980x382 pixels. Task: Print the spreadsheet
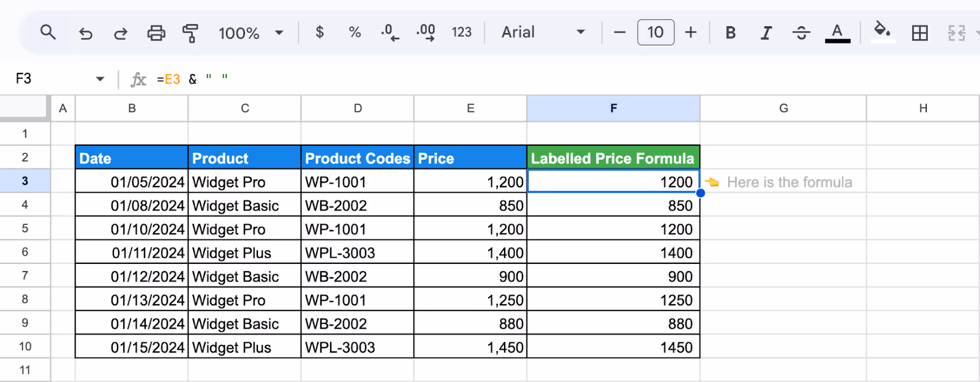(x=156, y=33)
